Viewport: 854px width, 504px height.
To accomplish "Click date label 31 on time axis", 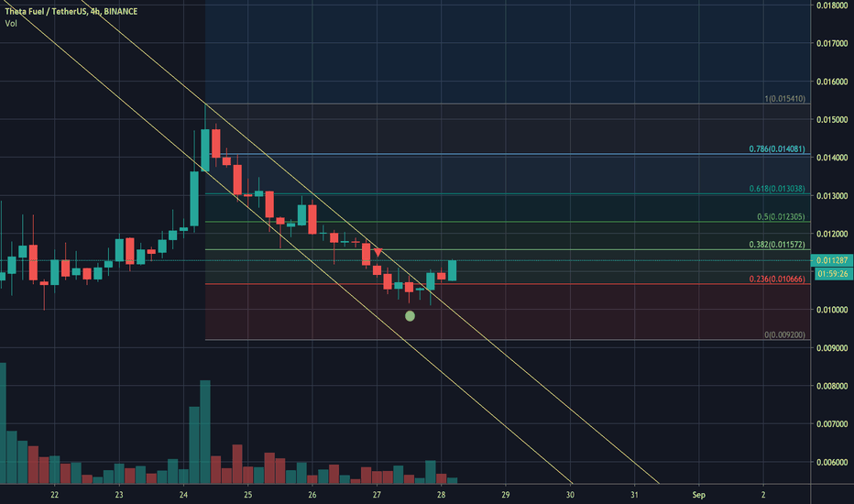I will (634, 495).
